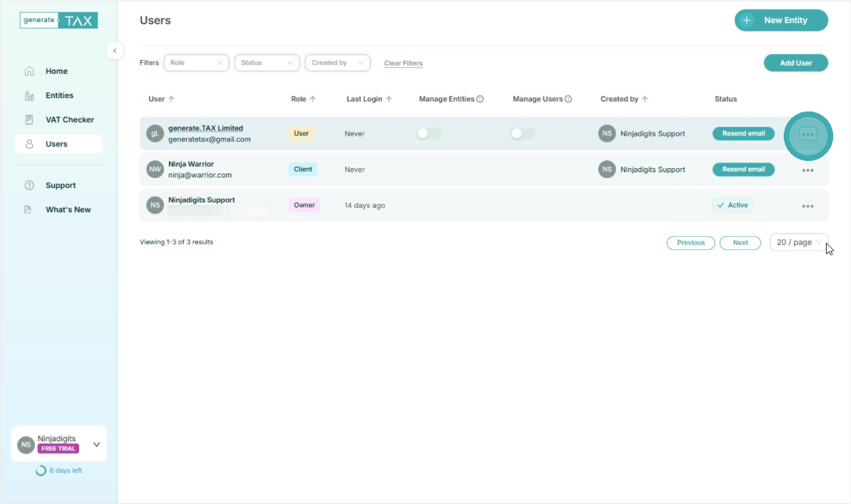851x504 pixels.
Task: Expand the Ninjadigits account switcher
Action: point(96,444)
